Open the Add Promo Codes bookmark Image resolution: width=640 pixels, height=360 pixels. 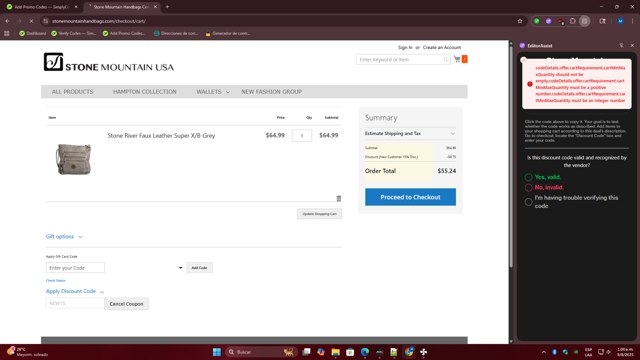(x=124, y=33)
